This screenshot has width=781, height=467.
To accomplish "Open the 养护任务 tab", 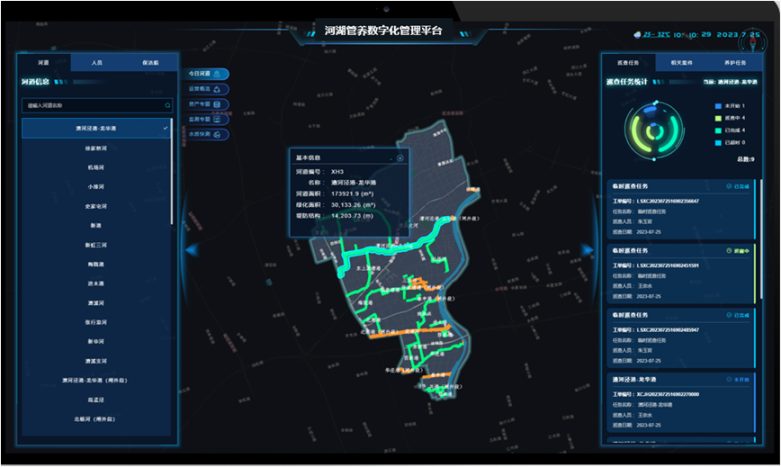I will [x=734, y=62].
